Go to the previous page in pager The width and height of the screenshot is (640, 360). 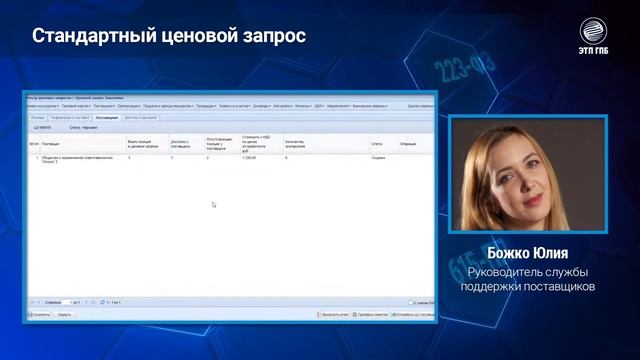(x=39, y=302)
